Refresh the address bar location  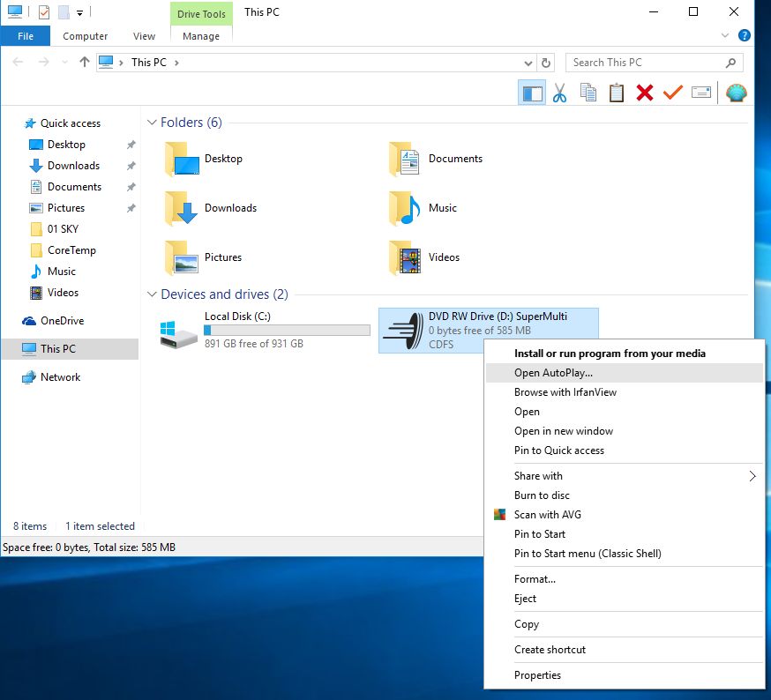tap(546, 63)
